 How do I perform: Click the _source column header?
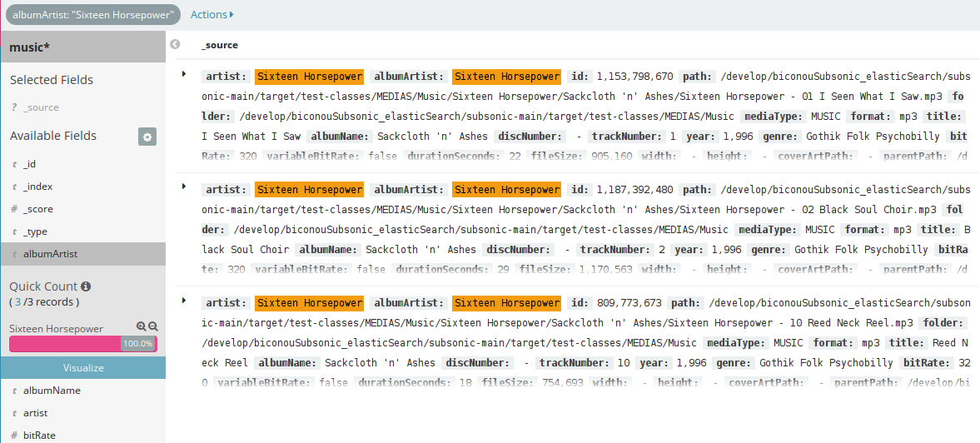[x=219, y=45]
